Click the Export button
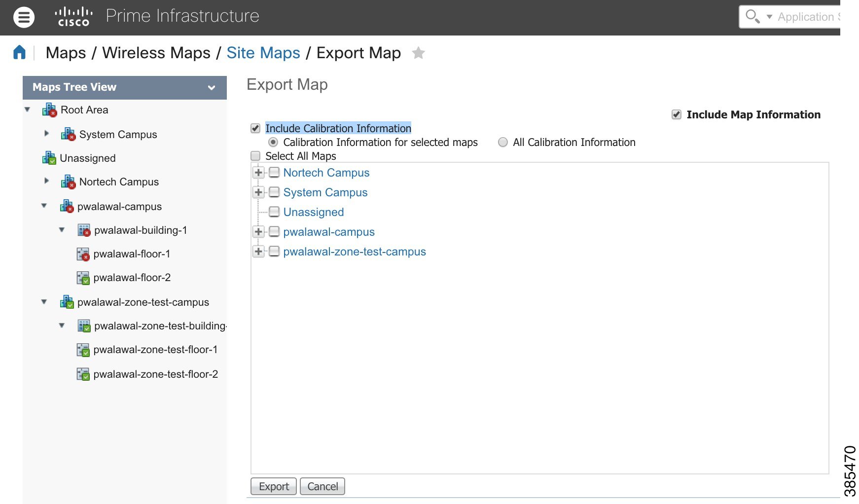The height and width of the screenshot is (504, 859). click(x=274, y=486)
